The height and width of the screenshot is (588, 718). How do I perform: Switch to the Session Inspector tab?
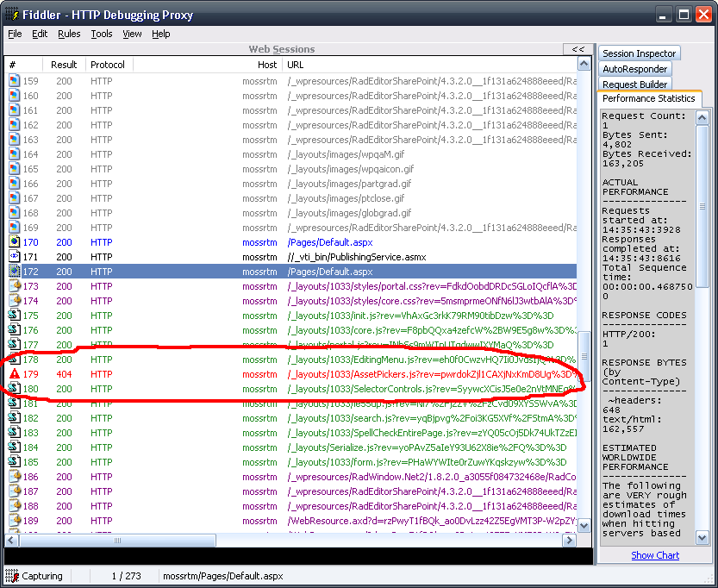pyautogui.click(x=640, y=53)
